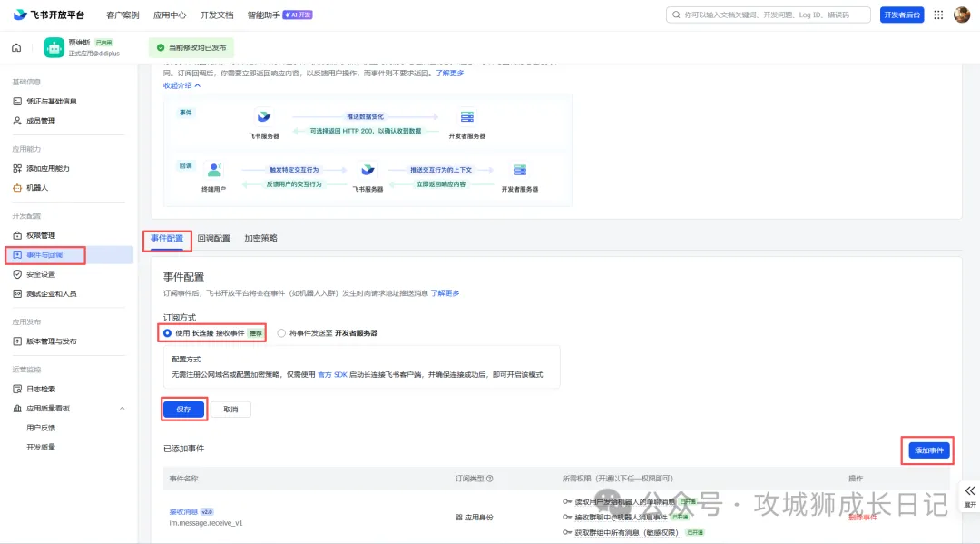Collapse the 应用质量看板 sidebar group
980x544 pixels.
tap(122, 409)
